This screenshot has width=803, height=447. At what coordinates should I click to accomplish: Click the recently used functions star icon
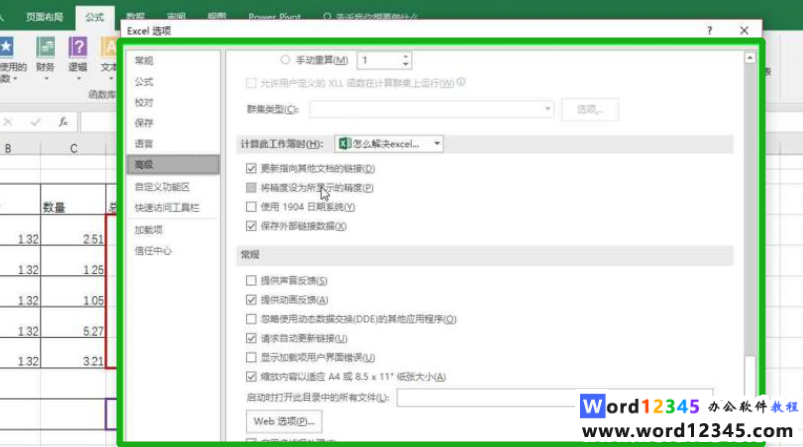tap(7, 48)
